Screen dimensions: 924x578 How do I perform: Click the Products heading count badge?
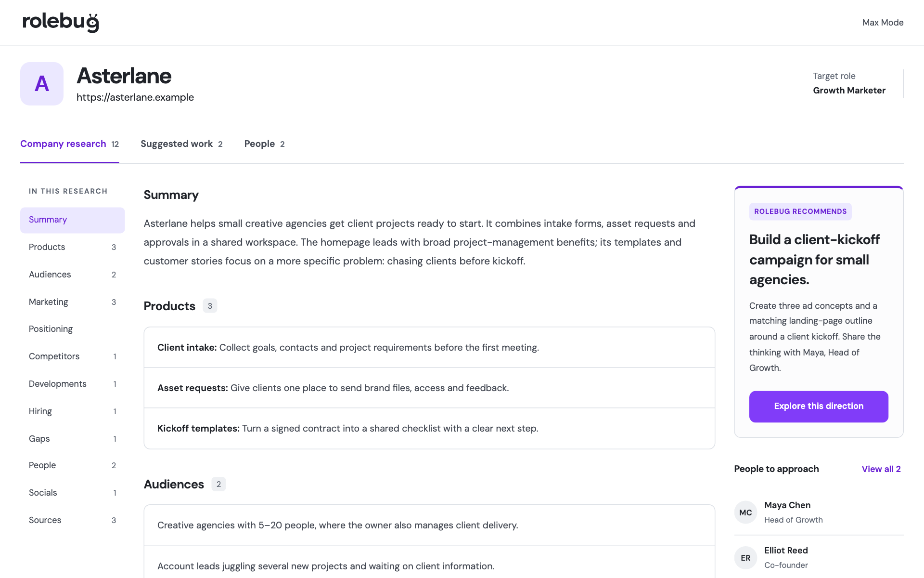coord(210,306)
